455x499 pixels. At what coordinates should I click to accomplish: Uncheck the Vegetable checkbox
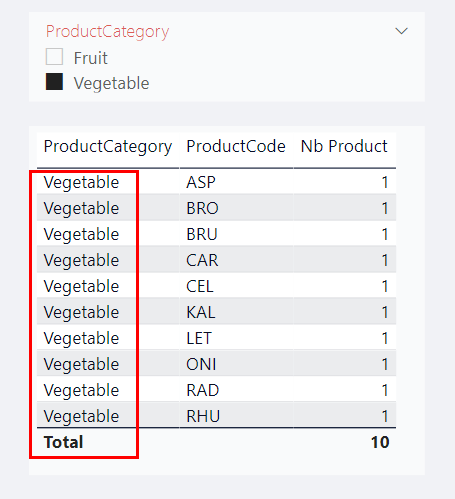(x=54, y=82)
